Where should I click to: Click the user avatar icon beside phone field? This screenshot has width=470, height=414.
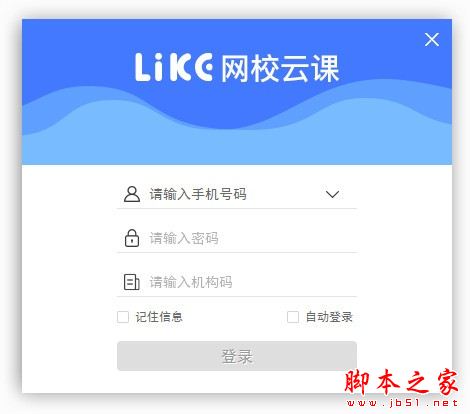pyautogui.click(x=132, y=194)
